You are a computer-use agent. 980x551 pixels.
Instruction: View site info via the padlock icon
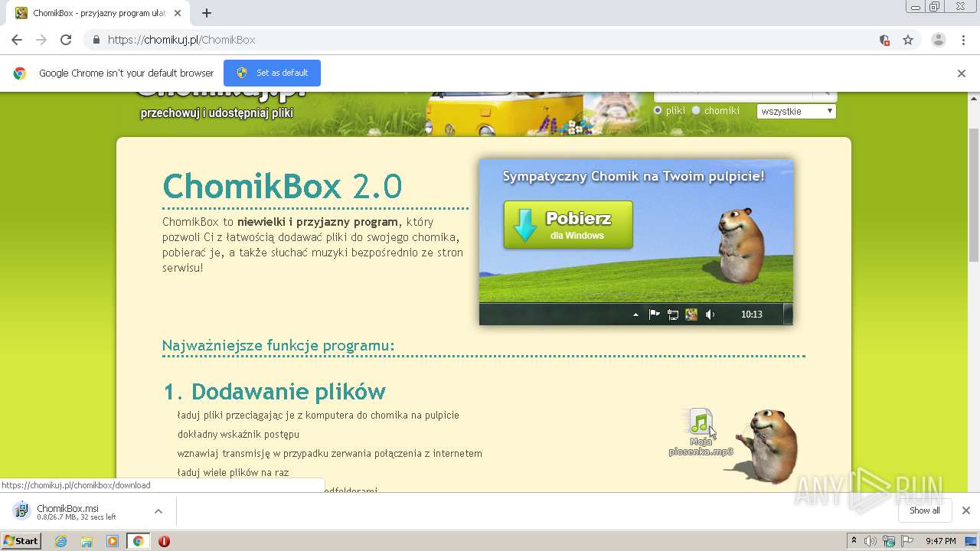pyautogui.click(x=96, y=40)
